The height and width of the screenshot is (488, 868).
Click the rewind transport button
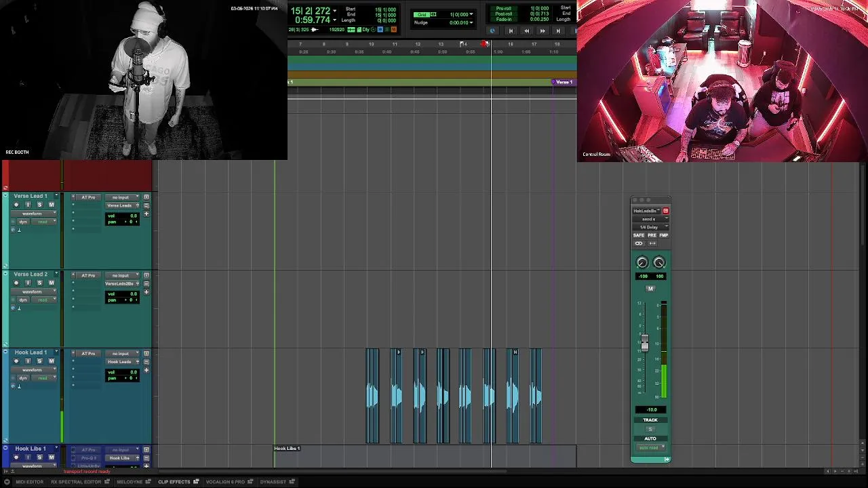point(526,30)
